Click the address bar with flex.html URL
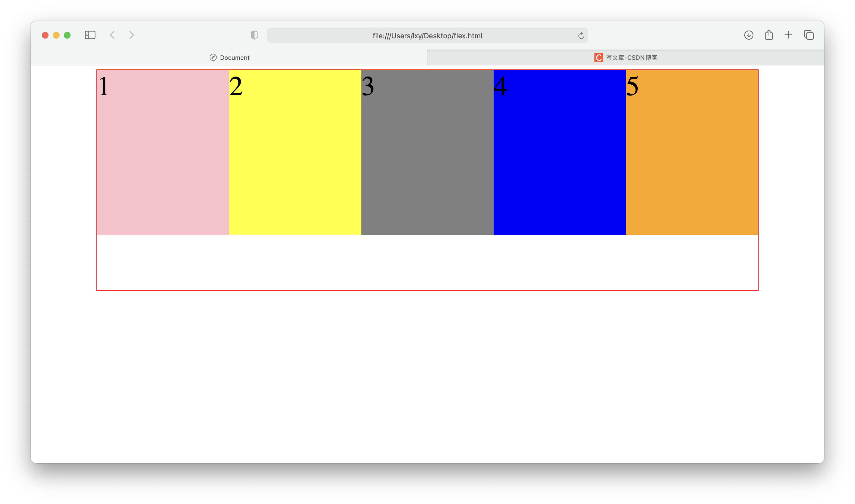The image size is (855, 504). (x=427, y=36)
